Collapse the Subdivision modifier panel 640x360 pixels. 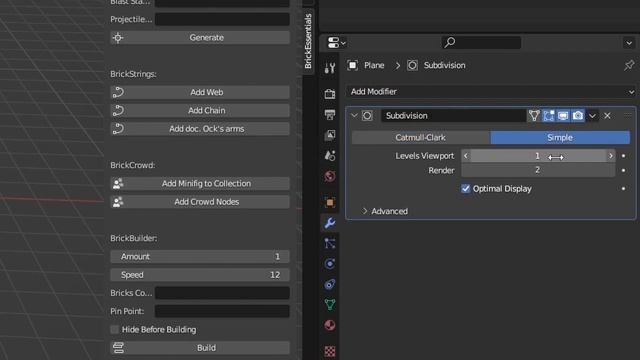click(x=354, y=116)
